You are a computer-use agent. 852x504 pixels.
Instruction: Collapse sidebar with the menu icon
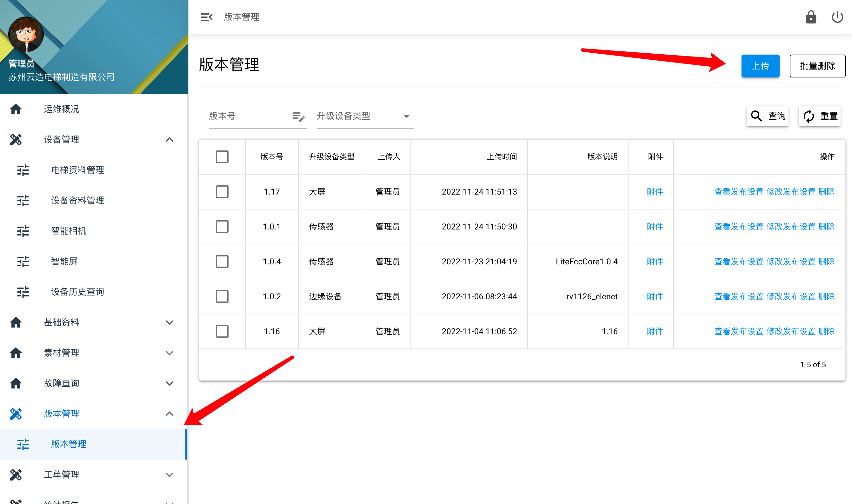[206, 17]
